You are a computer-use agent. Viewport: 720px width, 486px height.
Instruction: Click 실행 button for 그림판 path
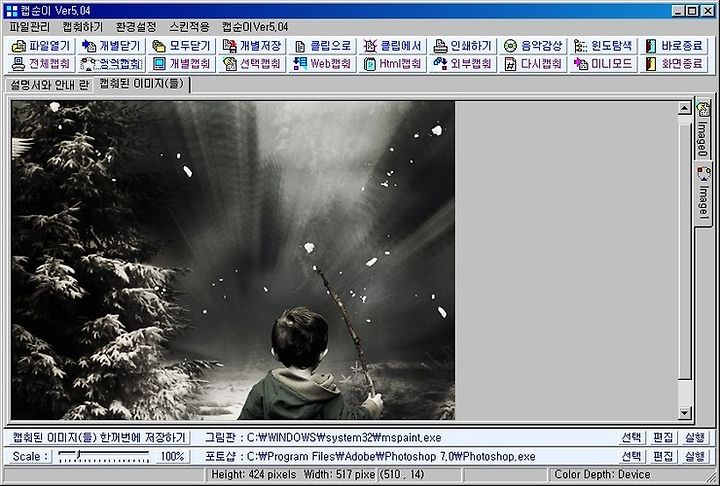[x=695, y=437]
